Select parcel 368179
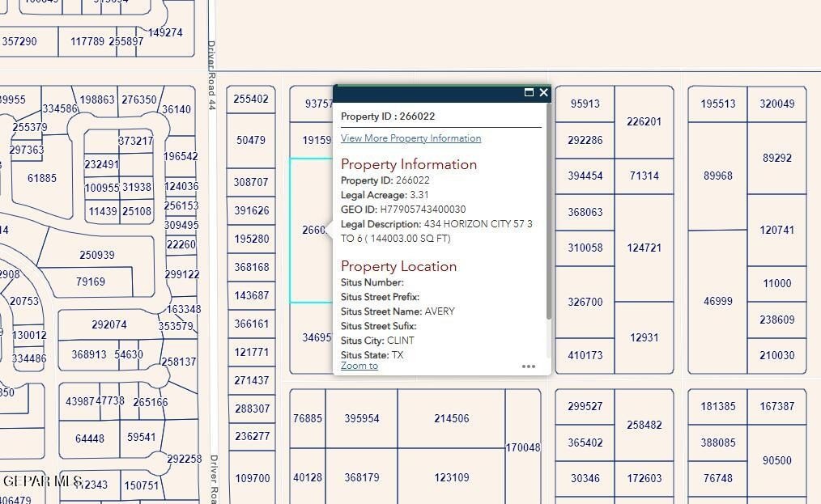821x504 pixels. click(x=362, y=477)
